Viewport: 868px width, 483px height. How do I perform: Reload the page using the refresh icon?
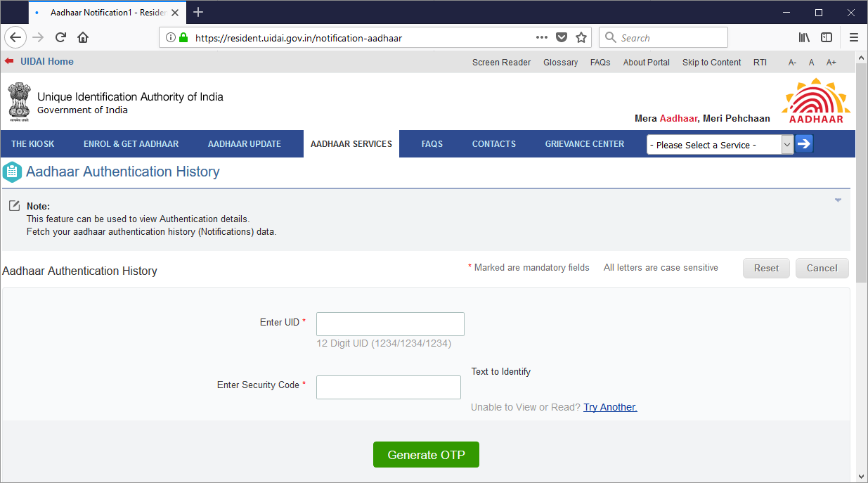(x=62, y=37)
